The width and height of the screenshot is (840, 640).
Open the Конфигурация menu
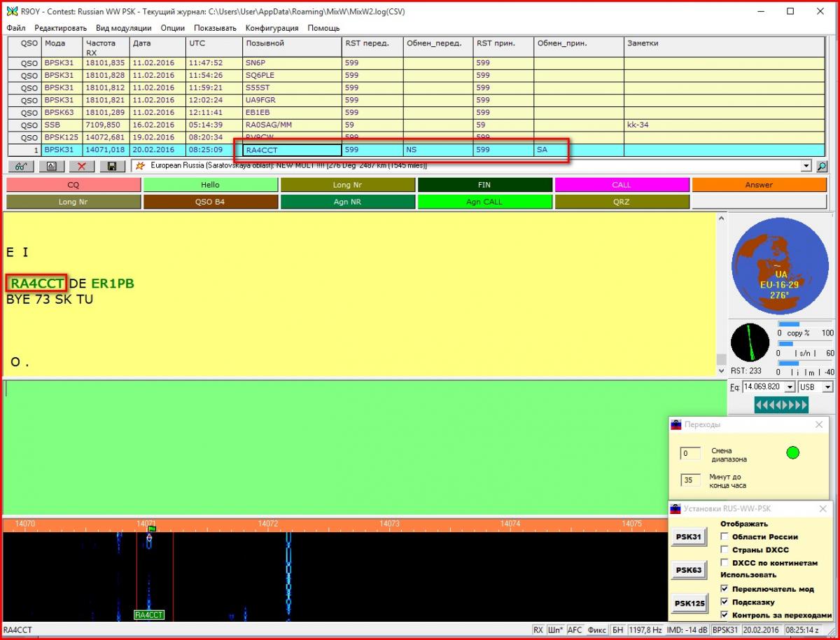[272, 28]
